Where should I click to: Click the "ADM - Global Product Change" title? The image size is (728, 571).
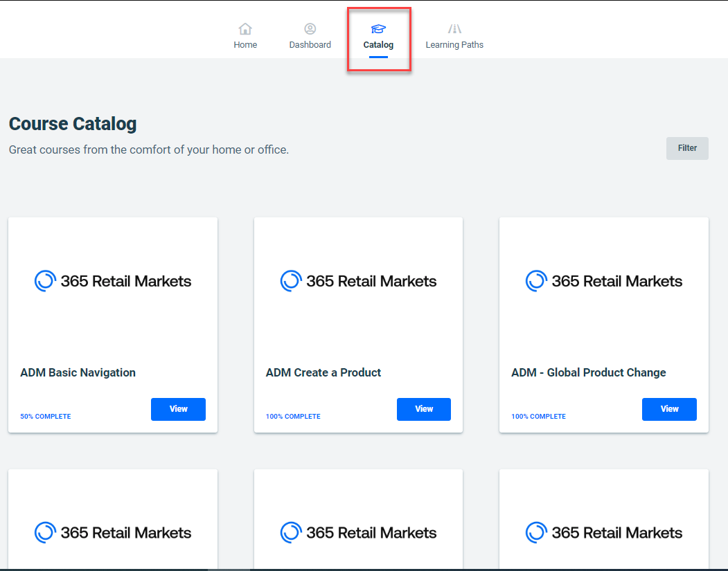589,372
